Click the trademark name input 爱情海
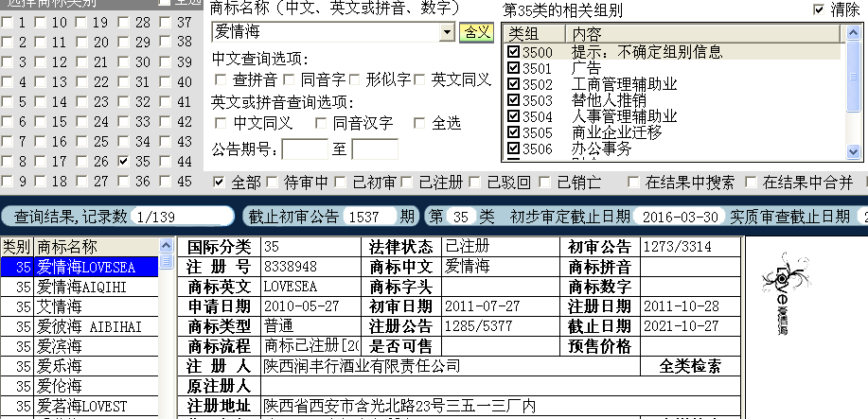The image size is (868, 419). [x=327, y=32]
